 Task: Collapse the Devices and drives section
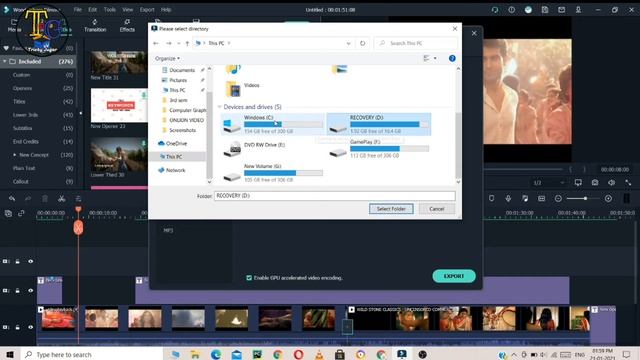pyautogui.click(x=219, y=107)
